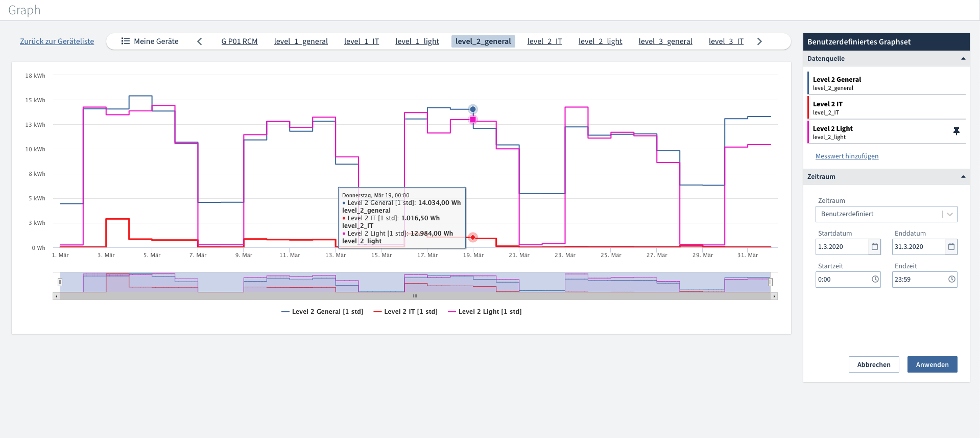Click the Zurück zur Geräteliste link
This screenshot has height=438, width=980.
coord(57,41)
